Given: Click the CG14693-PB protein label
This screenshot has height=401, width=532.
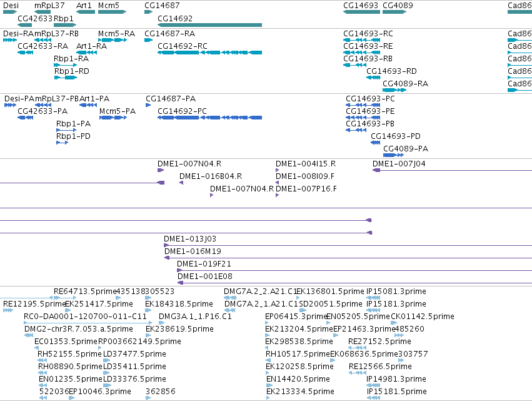Looking at the screenshot, I should (370, 124).
